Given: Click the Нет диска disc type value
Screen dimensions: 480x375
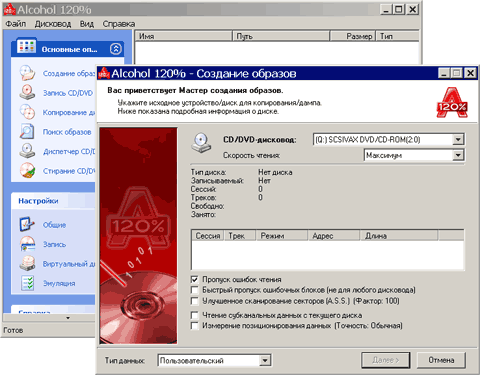Looking at the screenshot, I should click(275, 172).
